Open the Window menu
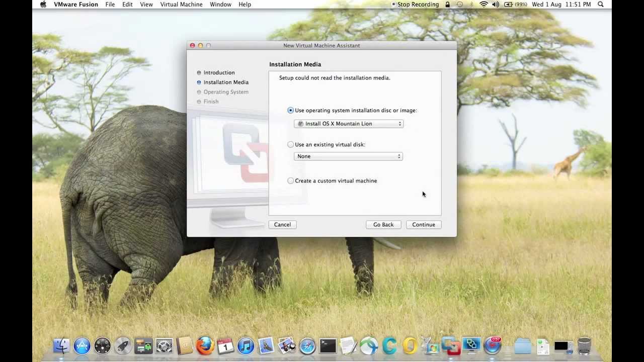Screen dimensions: 644x362 coord(220,4)
